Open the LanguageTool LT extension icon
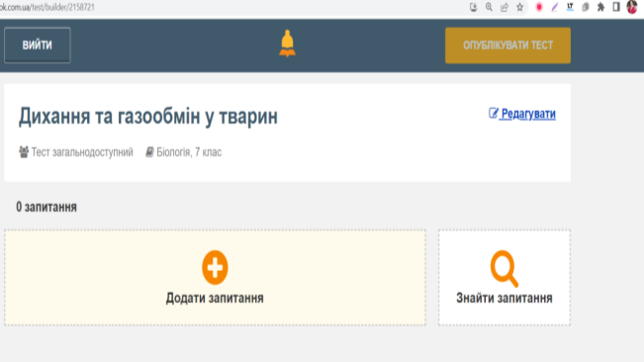Screen dimensions: 644x362 570,7
